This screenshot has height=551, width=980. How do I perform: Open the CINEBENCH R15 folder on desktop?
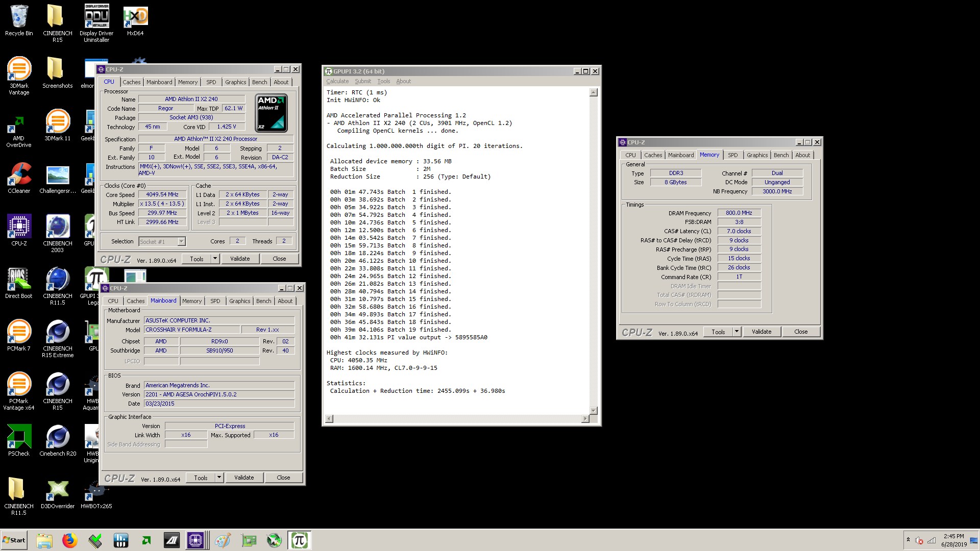[x=57, y=23]
